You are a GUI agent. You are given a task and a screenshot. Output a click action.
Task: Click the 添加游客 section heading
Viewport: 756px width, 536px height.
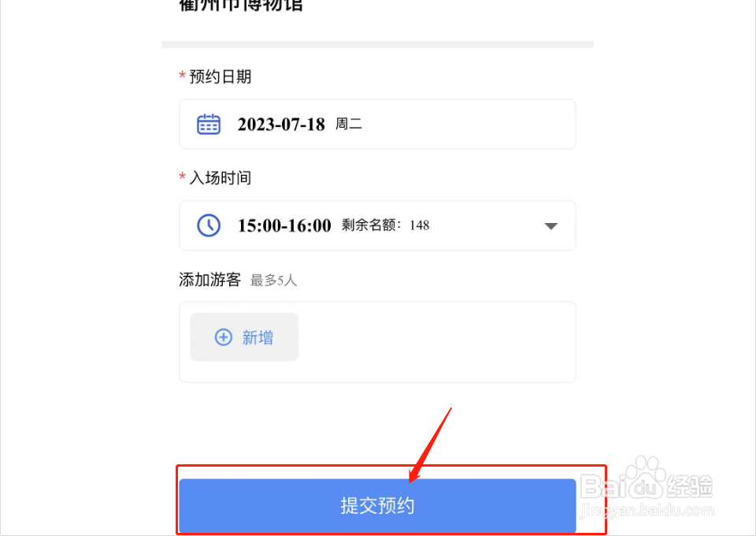coord(209,279)
